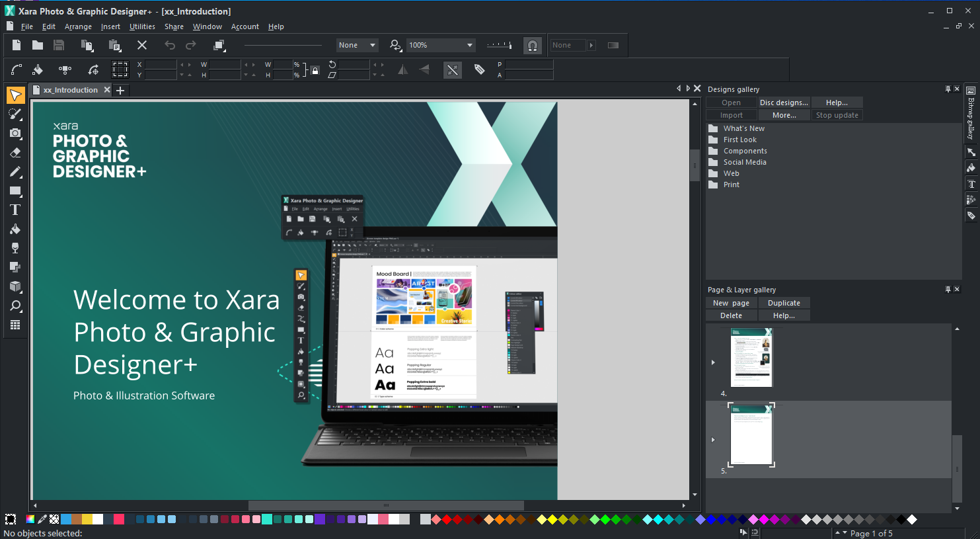Click the tag names icon in InfoBar
The width and height of the screenshot is (980, 539).
480,69
